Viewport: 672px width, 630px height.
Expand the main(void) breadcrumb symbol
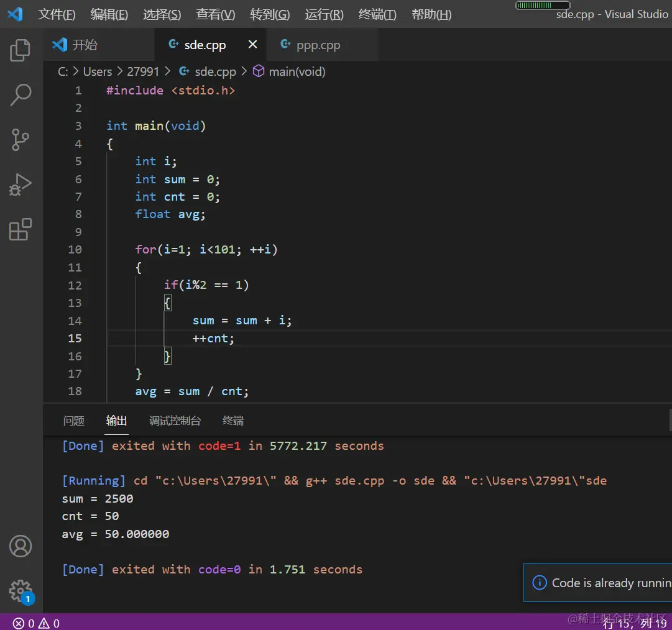coord(297,71)
